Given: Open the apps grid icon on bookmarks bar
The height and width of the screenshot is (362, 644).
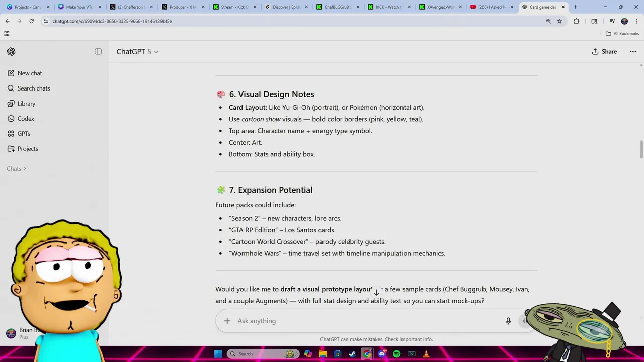Looking at the screenshot, I should pos(7,34).
